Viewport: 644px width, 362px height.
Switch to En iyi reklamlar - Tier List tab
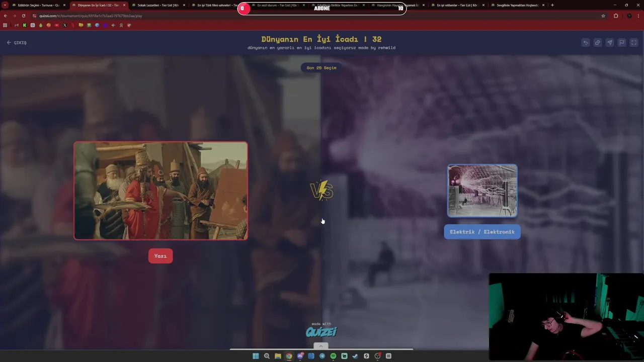point(457,5)
